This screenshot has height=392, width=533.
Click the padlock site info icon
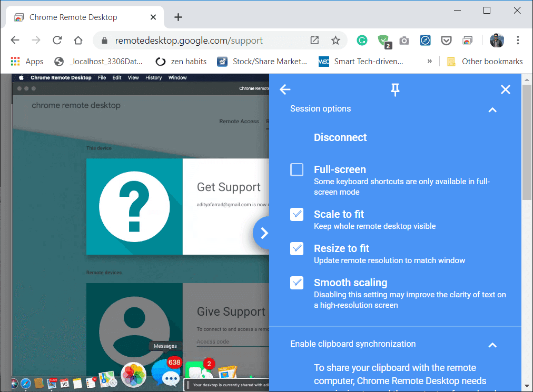click(x=105, y=41)
